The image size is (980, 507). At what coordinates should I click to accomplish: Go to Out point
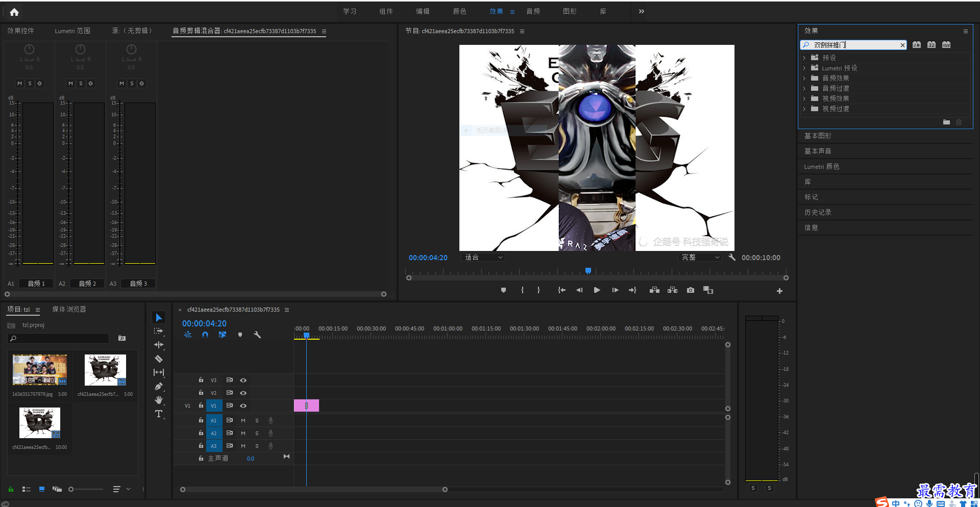point(632,290)
